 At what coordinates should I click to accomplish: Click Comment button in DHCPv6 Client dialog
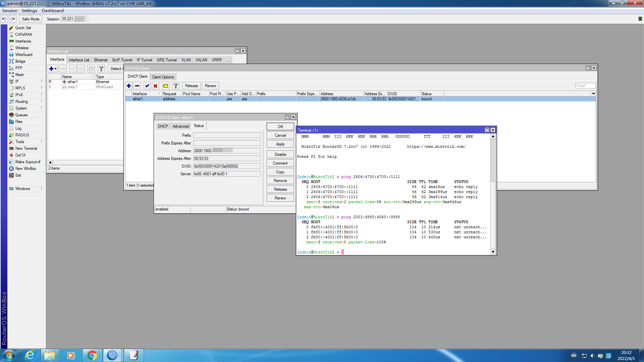(x=280, y=163)
